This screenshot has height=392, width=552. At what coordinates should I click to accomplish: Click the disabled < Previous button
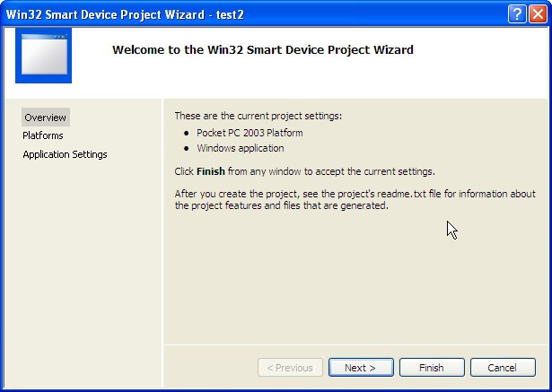(291, 368)
